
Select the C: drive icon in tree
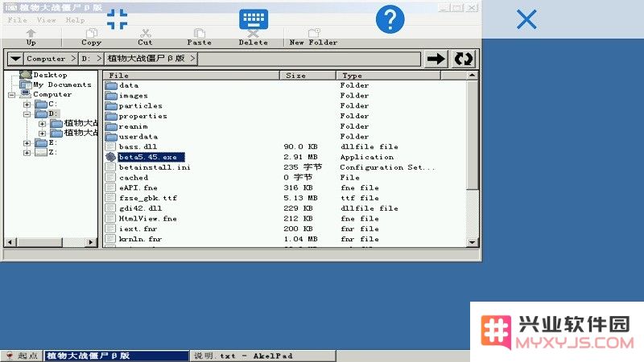click(x=41, y=105)
